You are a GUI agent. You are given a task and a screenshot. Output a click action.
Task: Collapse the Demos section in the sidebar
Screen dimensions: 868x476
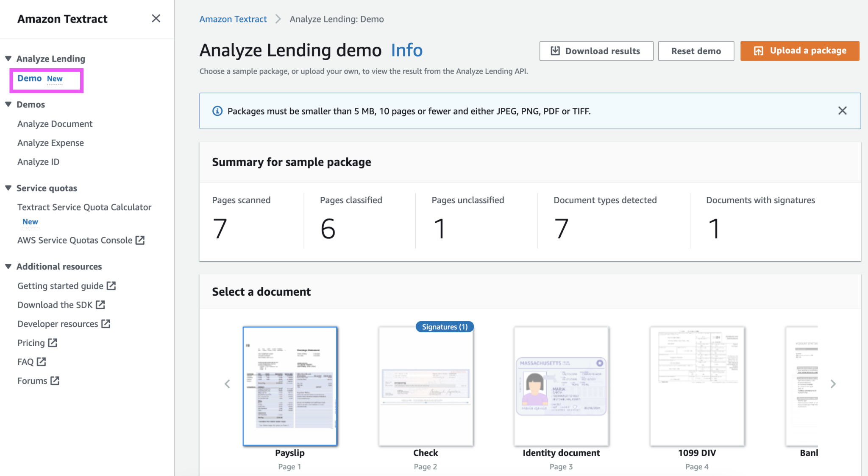pyautogui.click(x=8, y=104)
